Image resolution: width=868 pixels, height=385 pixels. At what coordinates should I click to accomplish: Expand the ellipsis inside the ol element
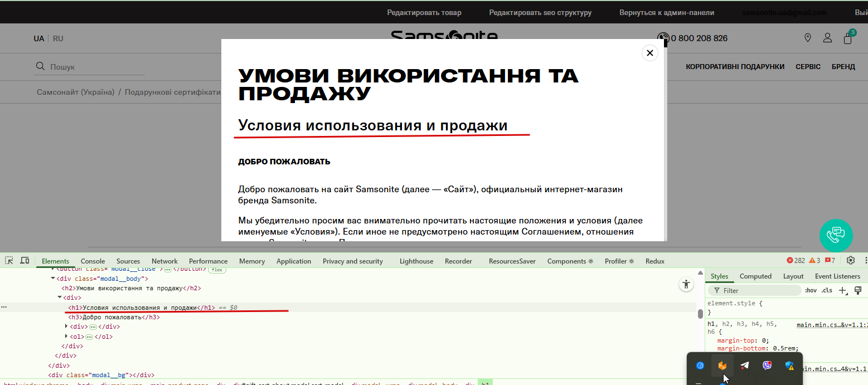tap(89, 337)
